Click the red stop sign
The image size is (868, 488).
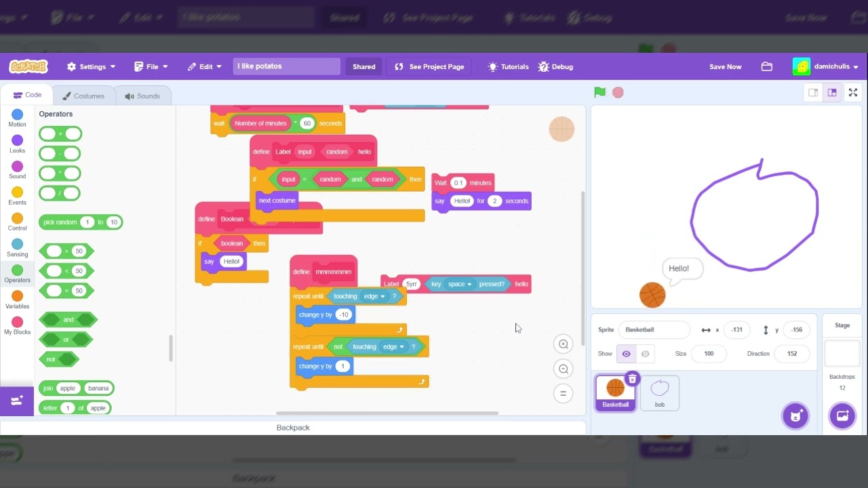[618, 92]
